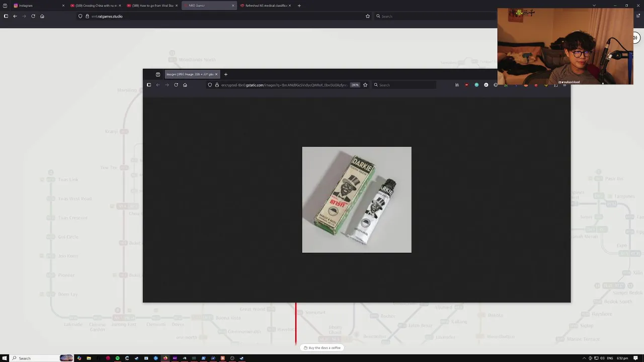Switch to the Instagram tab
Image resolution: width=644 pixels, height=362 pixels.
(39, 6)
